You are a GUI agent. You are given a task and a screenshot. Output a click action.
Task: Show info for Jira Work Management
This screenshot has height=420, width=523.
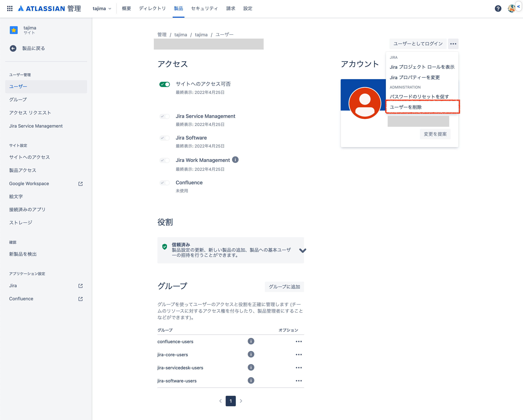point(235,160)
